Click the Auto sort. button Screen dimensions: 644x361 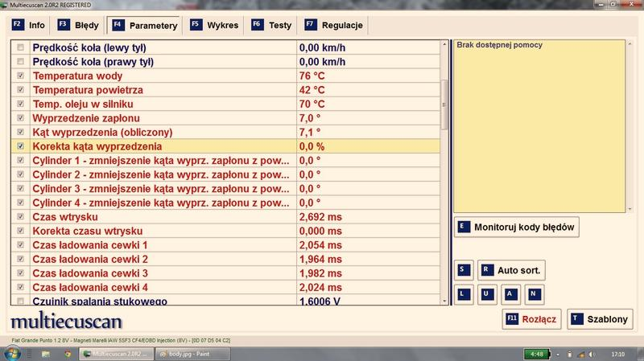(x=511, y=270)
